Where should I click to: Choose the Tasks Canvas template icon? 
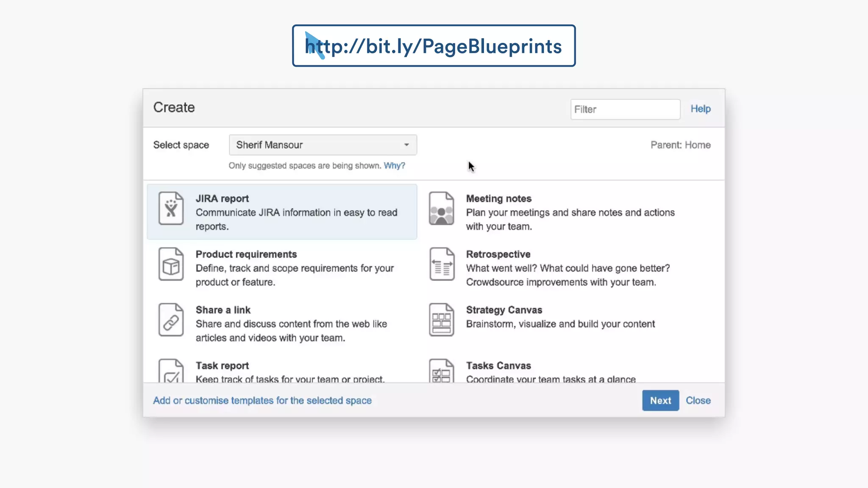441,371
